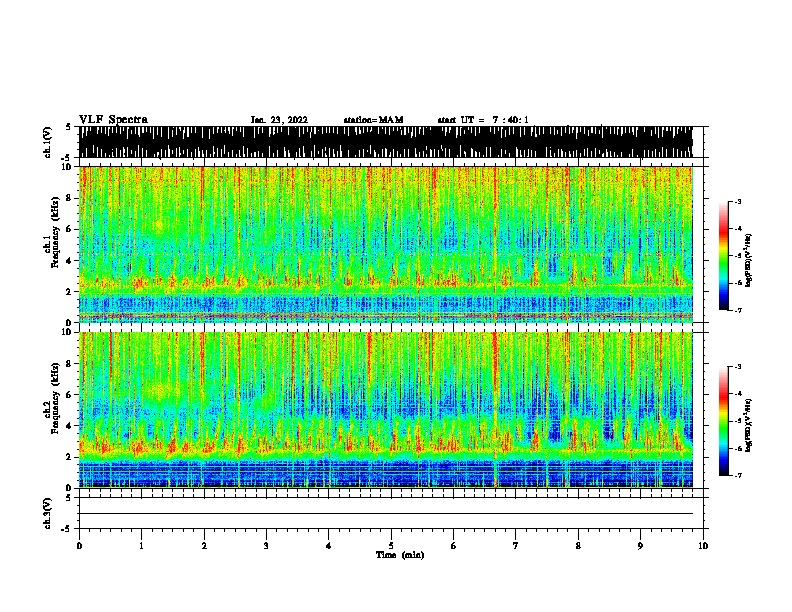Click the ch.2 spectrogram color scale bar
792x612 pixels.
(x=724, y=421)
